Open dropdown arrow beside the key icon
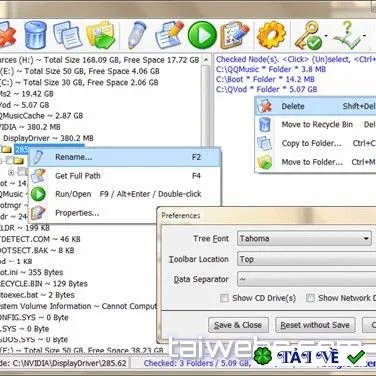Image resolution: width=376 pixels, height=376 pixels. click(x=326, y=36)
